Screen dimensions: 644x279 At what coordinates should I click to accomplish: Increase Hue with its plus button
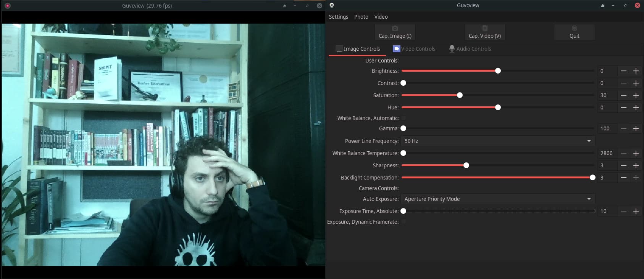point(636,107)
